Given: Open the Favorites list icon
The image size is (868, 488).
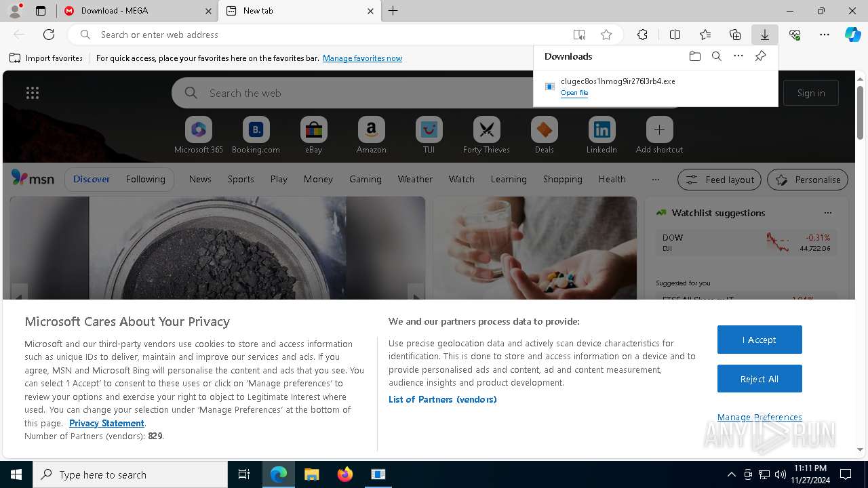Looking at the screenshot, I should coord(705,35).
